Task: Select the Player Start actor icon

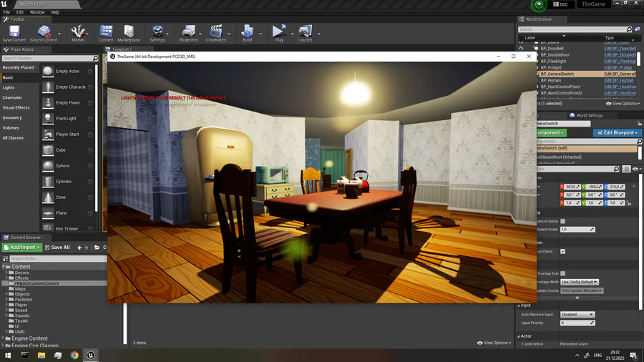Action: (x=48, y=134)
